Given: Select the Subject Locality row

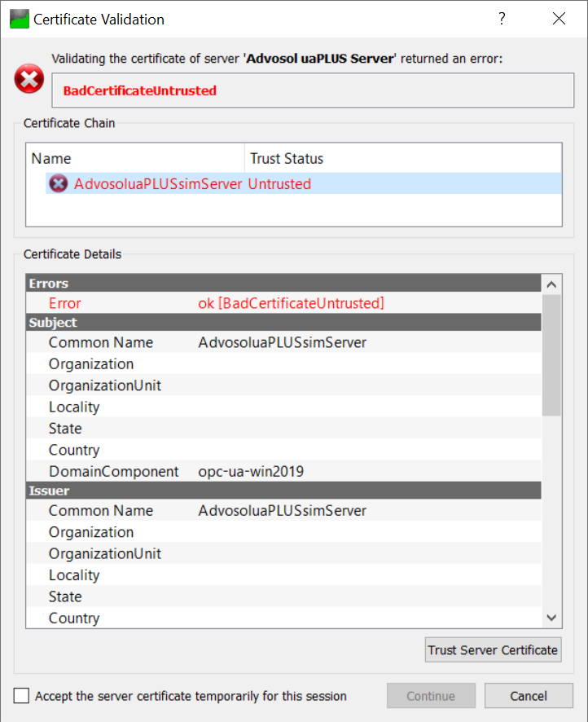Looking at the screenshot, I should [x=283, y=407].
